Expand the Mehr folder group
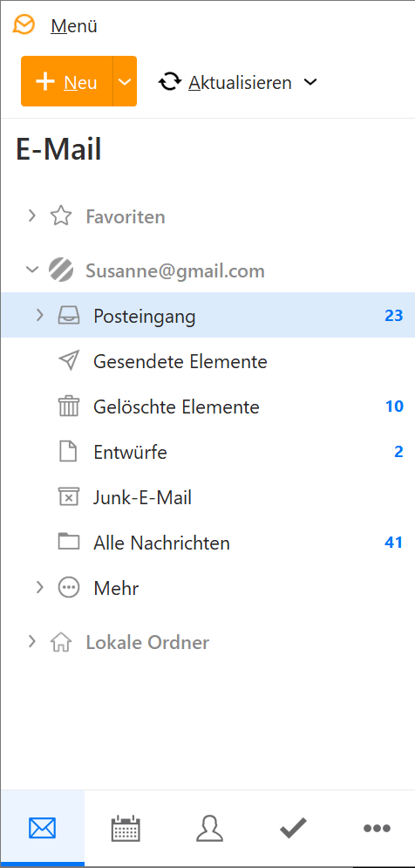415x868 pixels. coord(39,587)
